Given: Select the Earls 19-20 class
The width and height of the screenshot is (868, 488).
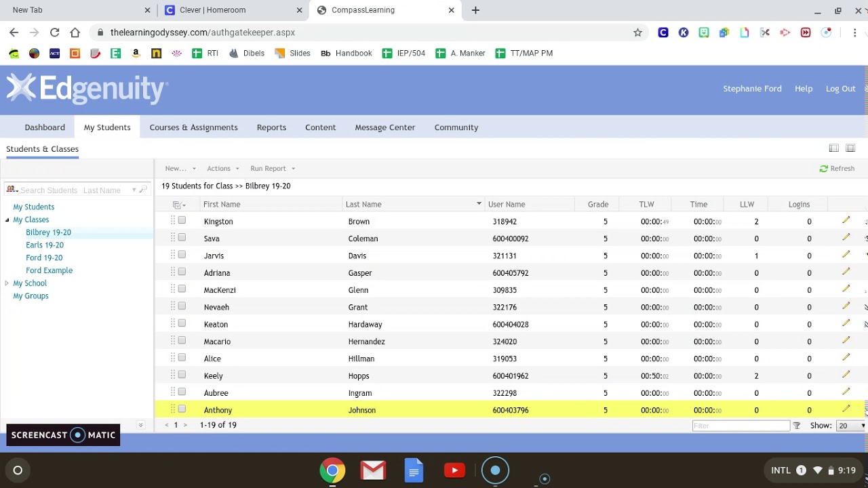Looking at the screenshot, I should (x=45, y=245).
